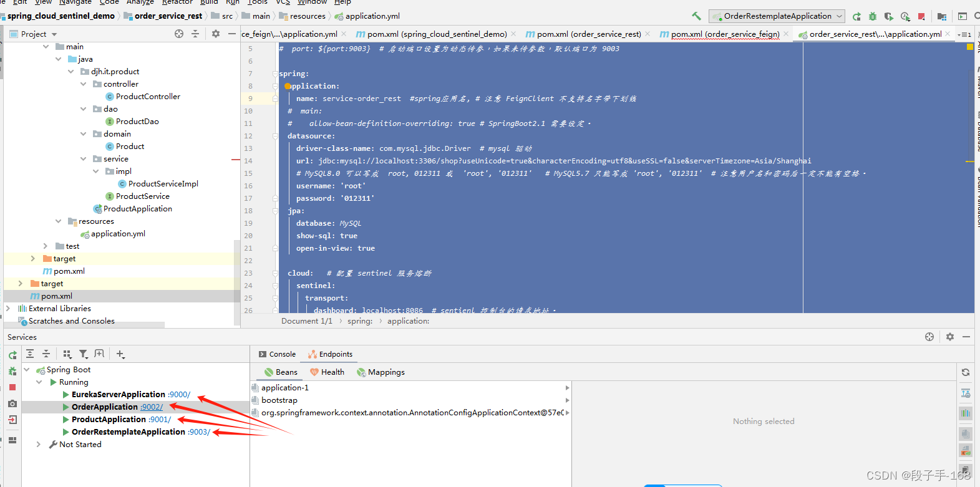980x487 pixels.
Task: Click the layout icon in the Services sidebar
Action: [12, 440]
